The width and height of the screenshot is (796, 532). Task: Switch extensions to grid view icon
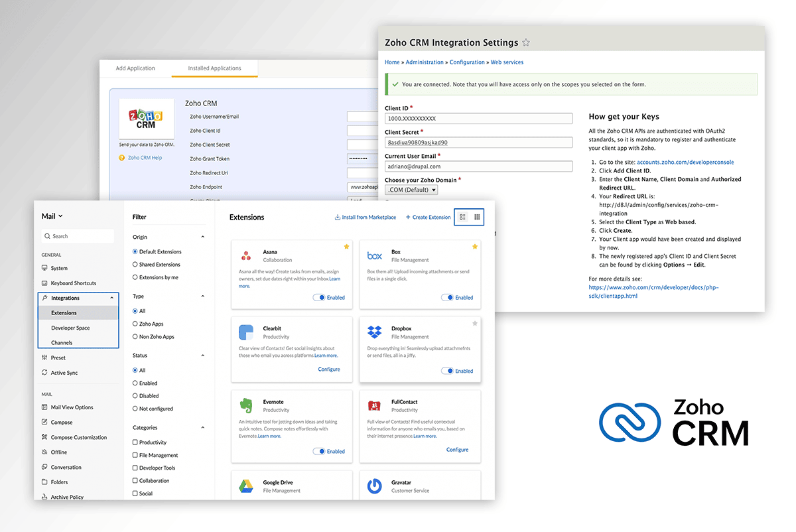[477, 217]
